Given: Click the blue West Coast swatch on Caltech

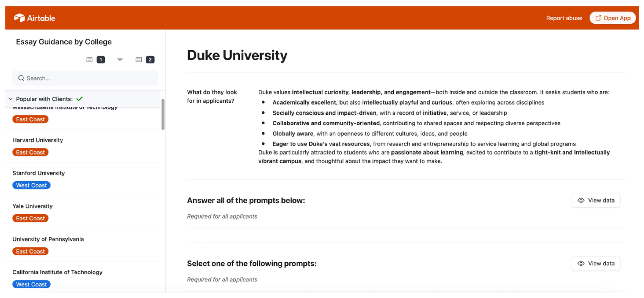Looking at the screenshot, I should pos(31,284).
